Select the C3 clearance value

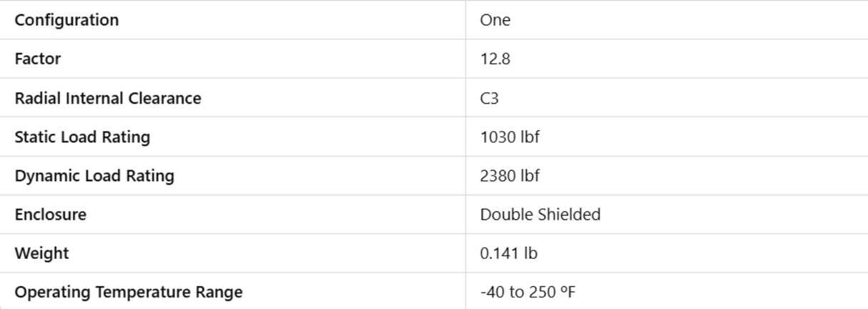489,98
